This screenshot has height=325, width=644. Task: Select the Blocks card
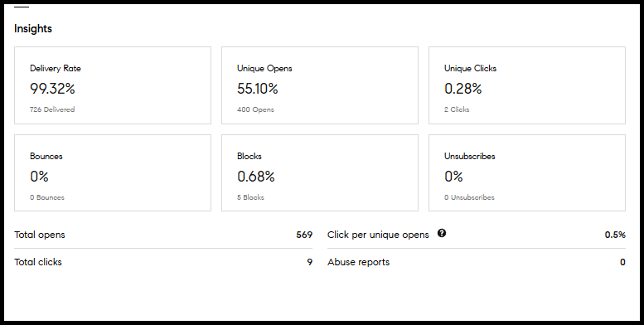(320, 173)
